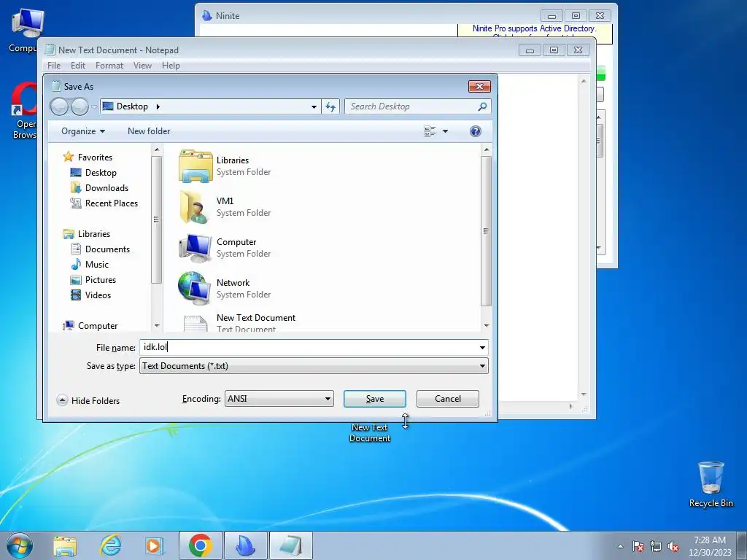Open Notepad View menu
The image size is (747, 560).
(x=142, y=66)
